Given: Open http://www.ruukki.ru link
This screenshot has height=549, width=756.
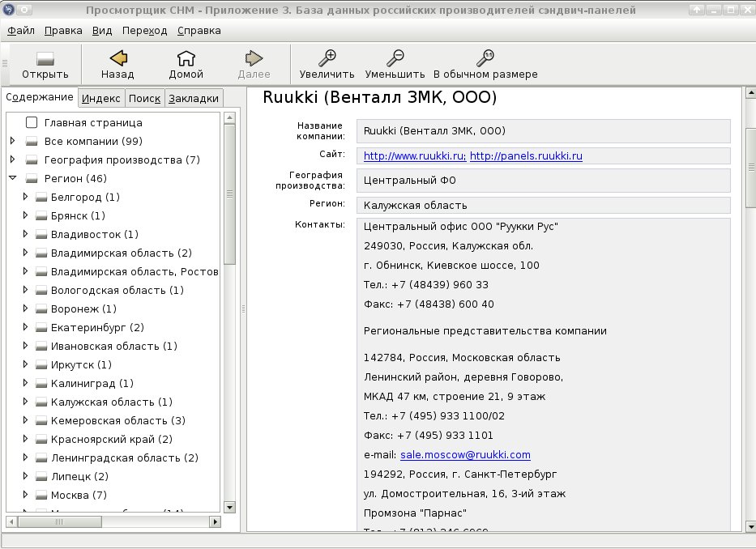Looking at the screenshot, I should pyautogui.click(x=415, y=156).
